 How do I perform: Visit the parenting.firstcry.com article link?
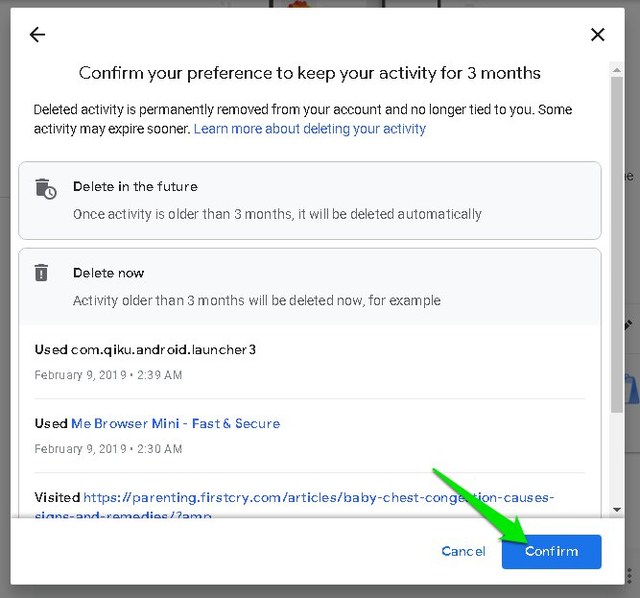318,498
